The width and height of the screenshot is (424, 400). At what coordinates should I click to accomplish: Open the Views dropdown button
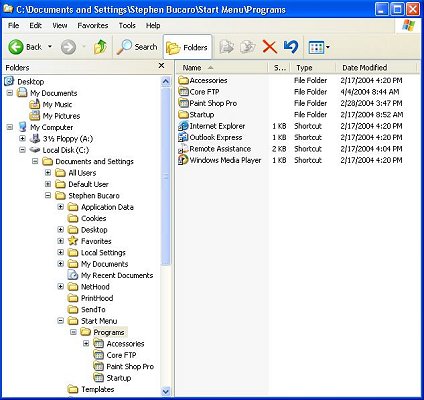(x=319, y=47)
